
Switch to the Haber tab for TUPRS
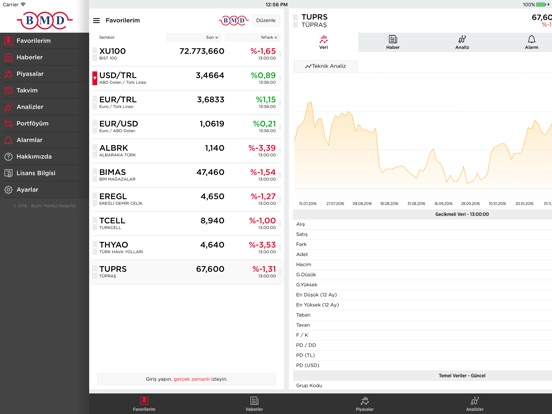click(393, 42)
